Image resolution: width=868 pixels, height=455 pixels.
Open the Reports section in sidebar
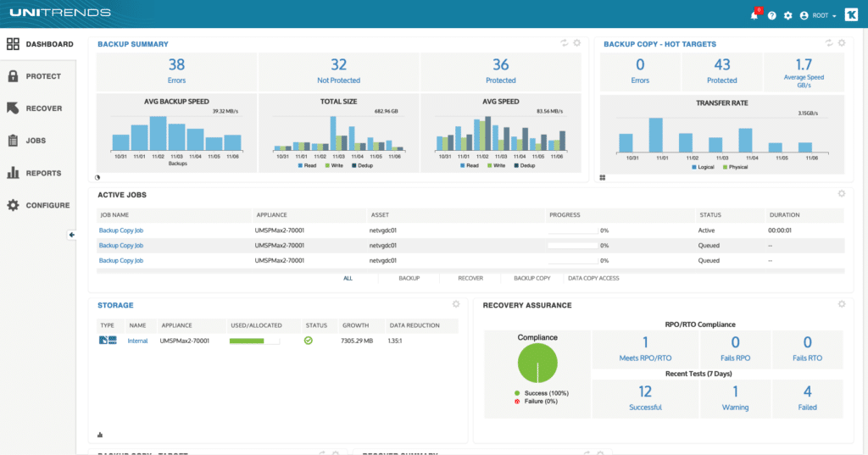(x=34, y=173)
